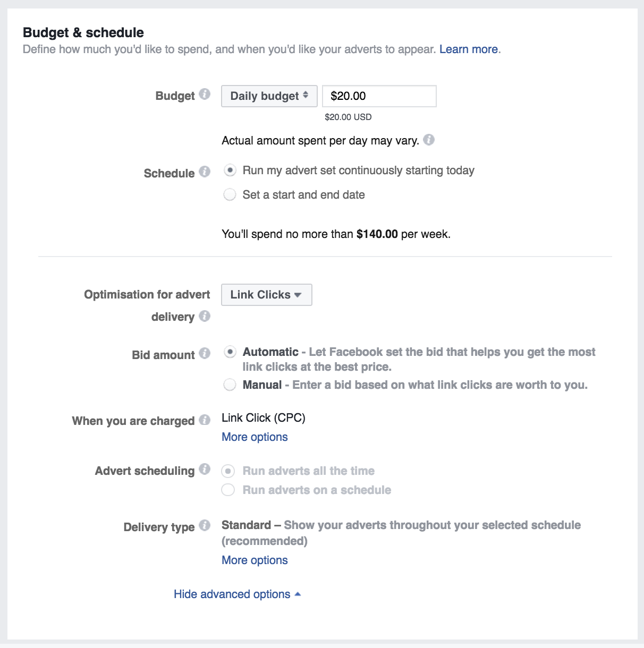Click the Learn more link
Screen dimensions: 644x648
[x=469, y=49]
